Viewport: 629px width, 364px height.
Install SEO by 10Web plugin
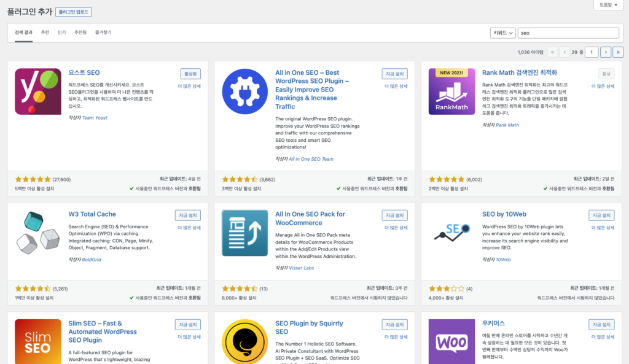pos(601,215)
